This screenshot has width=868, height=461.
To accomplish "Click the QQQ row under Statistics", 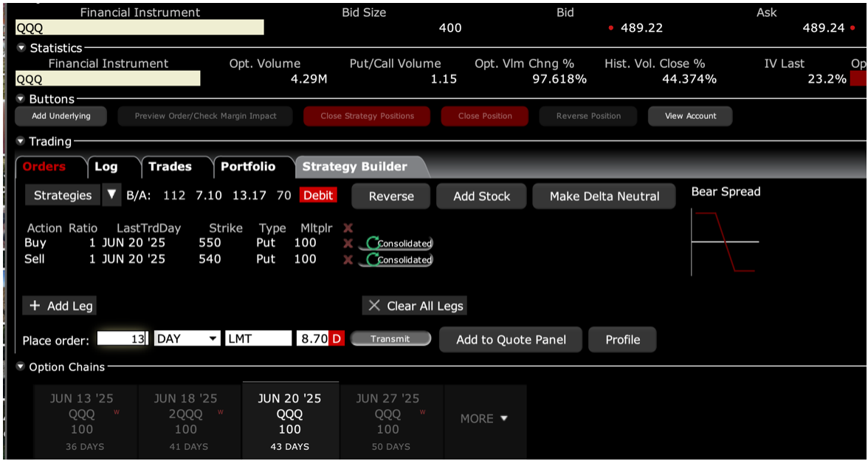I will [x=108, y=78].
